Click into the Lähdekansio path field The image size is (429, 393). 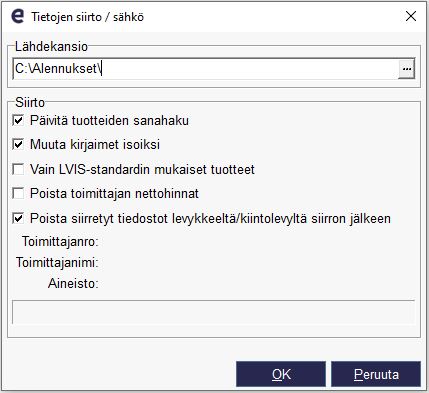coord(205,69)
